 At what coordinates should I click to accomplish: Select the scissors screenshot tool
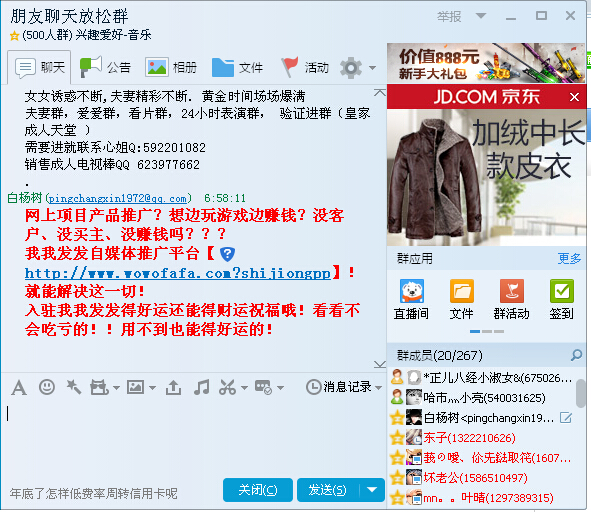(x=228, y=387)
